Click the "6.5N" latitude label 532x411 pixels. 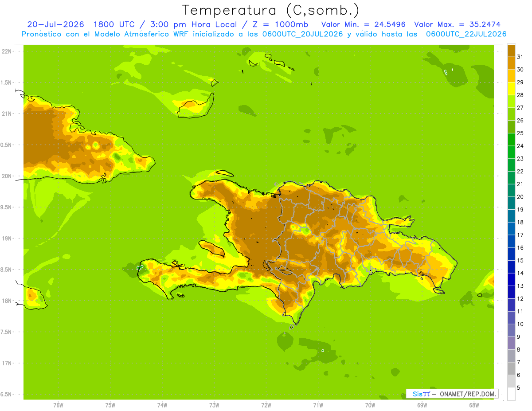coord(7,395)
